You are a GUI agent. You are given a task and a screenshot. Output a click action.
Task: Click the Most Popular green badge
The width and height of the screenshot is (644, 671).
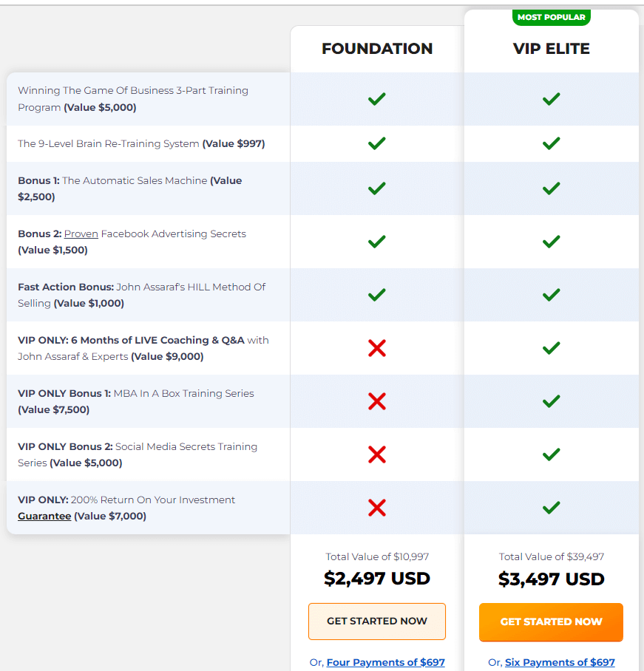tap(551, 17)
